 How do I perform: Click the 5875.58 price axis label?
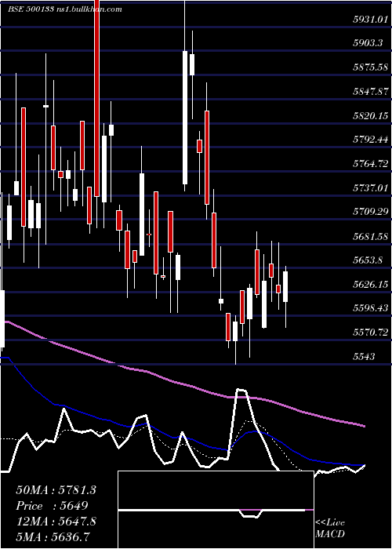(371, 67)
